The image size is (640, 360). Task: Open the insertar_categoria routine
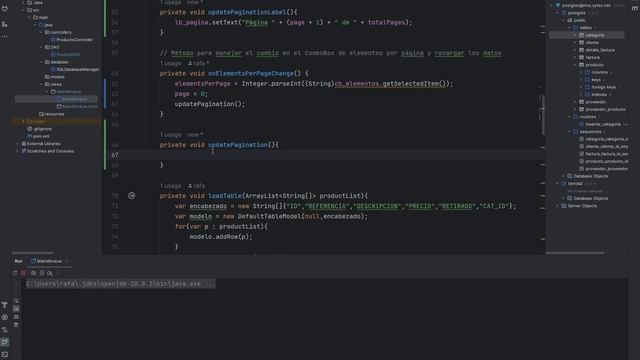coord(600,124)
